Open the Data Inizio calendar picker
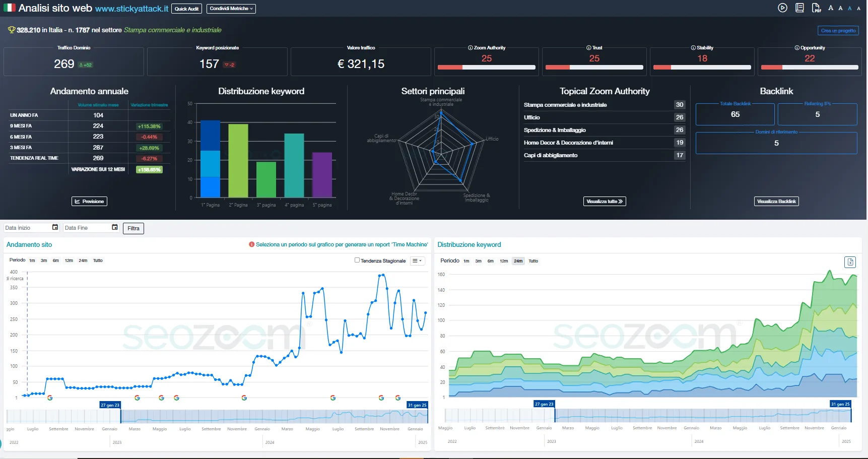Viewport: 868px width, 459px height. click(x=55, y=227)
